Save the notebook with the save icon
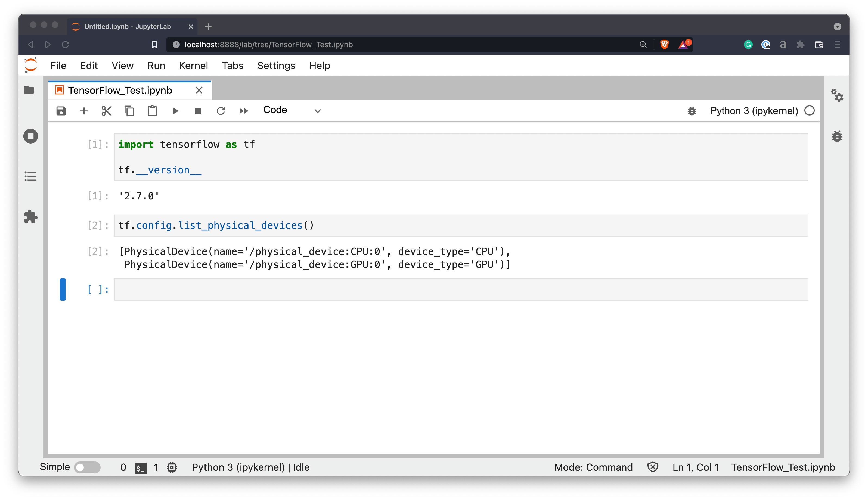This screenshot has width=868, height=499. (x=61, y=111)
